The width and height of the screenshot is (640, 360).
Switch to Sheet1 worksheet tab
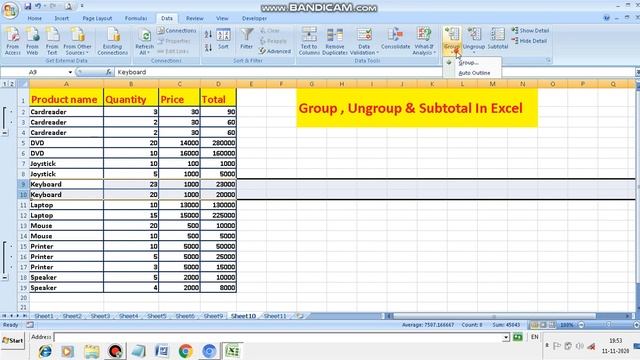[x=44, y=316]
